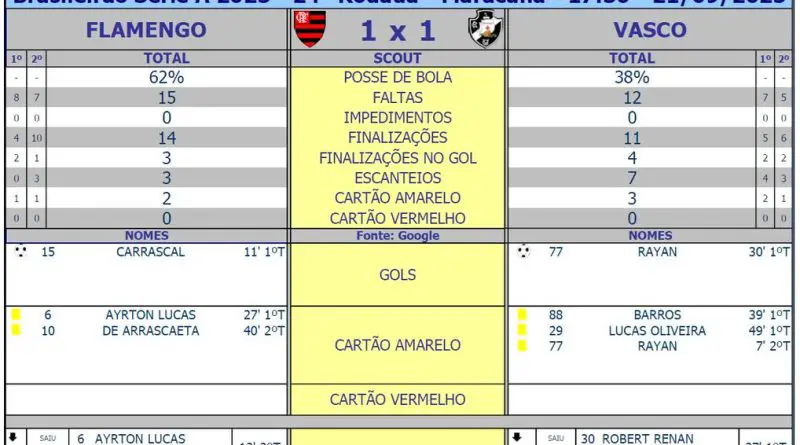Select the FLAMENGO team header

coord(146,30)
